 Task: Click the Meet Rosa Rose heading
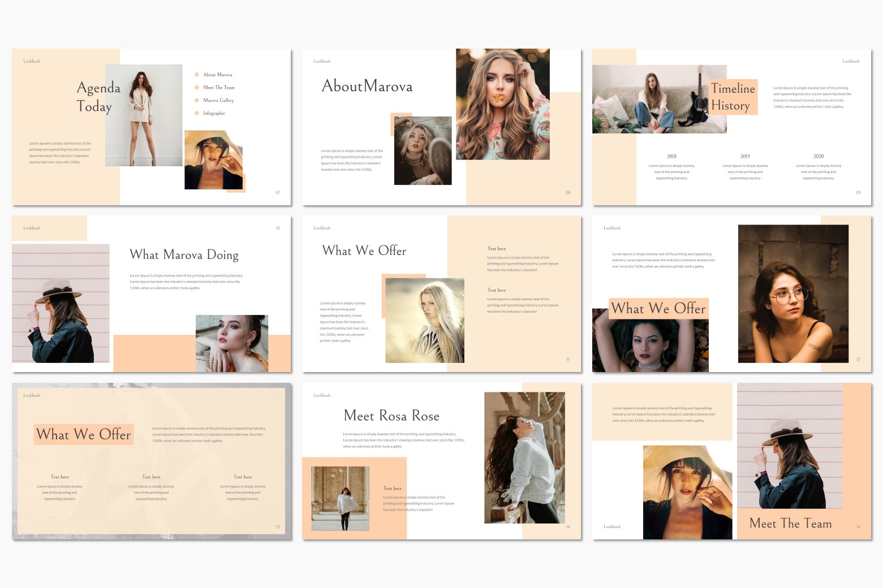391,416
